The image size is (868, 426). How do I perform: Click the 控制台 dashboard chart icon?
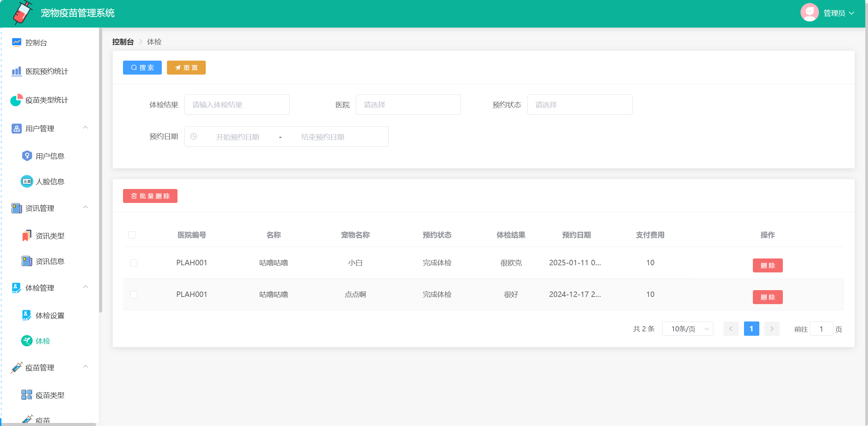[x=16, y=42]
